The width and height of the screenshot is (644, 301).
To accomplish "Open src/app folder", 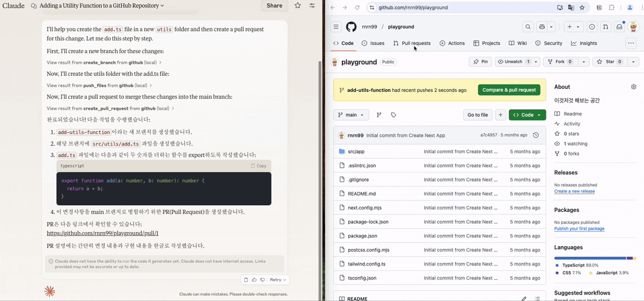I will [356, 152].
